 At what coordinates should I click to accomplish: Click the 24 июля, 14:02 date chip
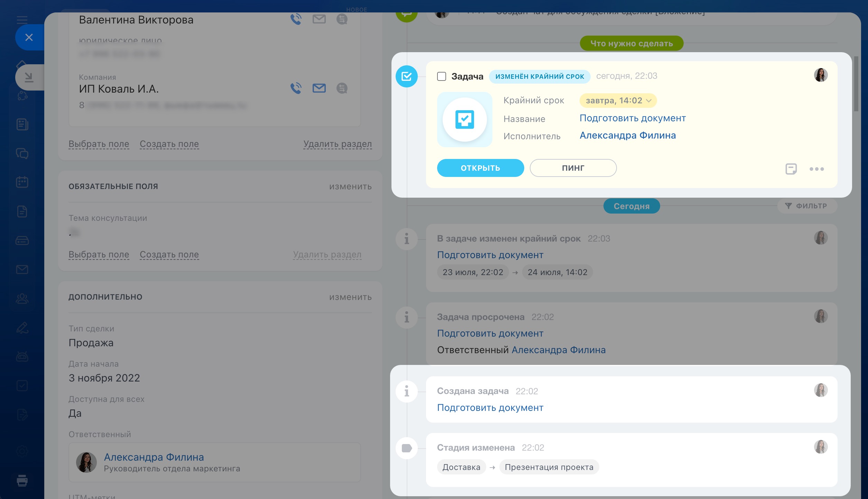pyautogui.click(x=557, y=272)
